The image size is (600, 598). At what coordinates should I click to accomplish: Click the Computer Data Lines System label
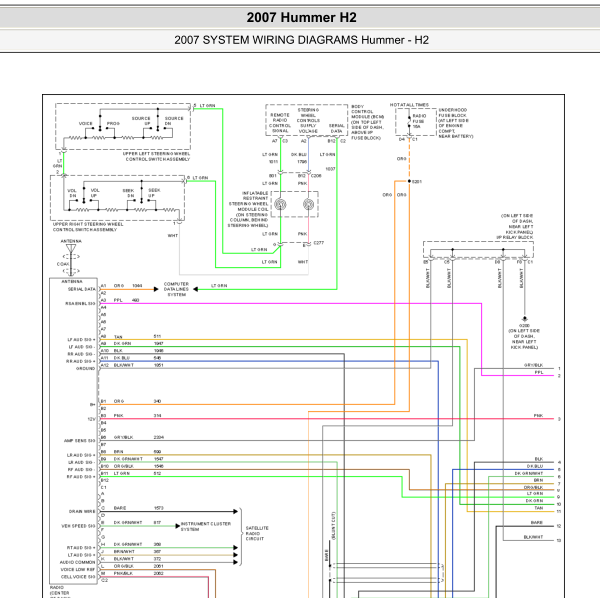(176, 289)
